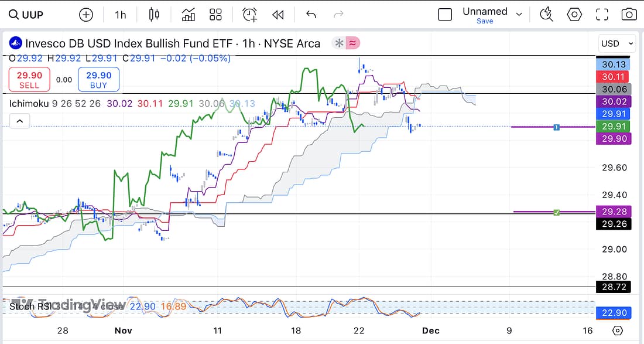The width and height of the screenshot is (644, 344).
Task: Click the purple 29.28 price line marker
Action: click(556, 212)
